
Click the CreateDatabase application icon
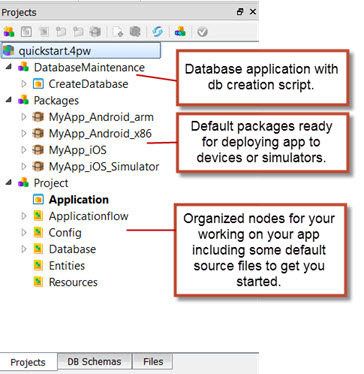point(38,84)
